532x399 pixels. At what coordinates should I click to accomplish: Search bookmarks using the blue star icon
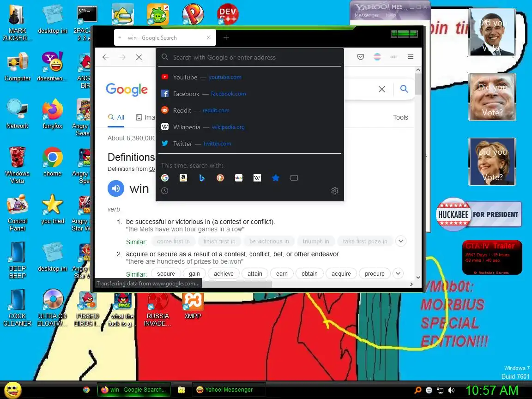(276, 178)
